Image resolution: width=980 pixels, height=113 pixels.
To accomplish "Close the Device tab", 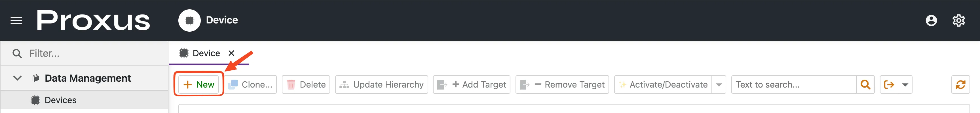I will point(231,53).
